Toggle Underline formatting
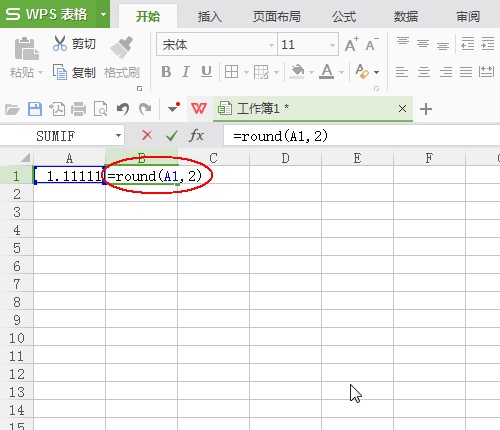Screen dimensions: 500x430 click(206, 72)
